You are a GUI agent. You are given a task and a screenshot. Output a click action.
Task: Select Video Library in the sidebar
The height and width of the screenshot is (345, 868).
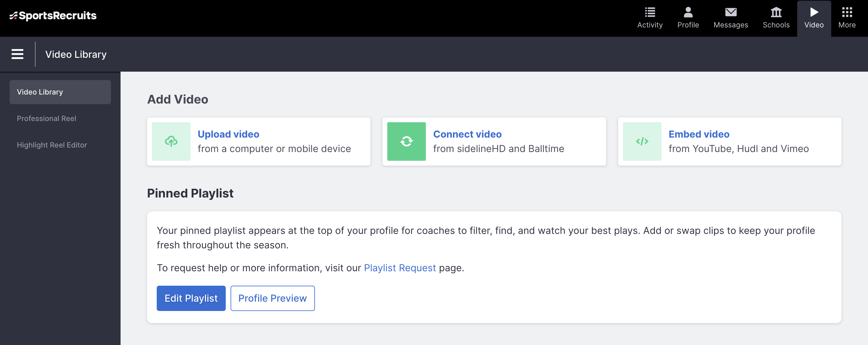click(x=60, y=92)
